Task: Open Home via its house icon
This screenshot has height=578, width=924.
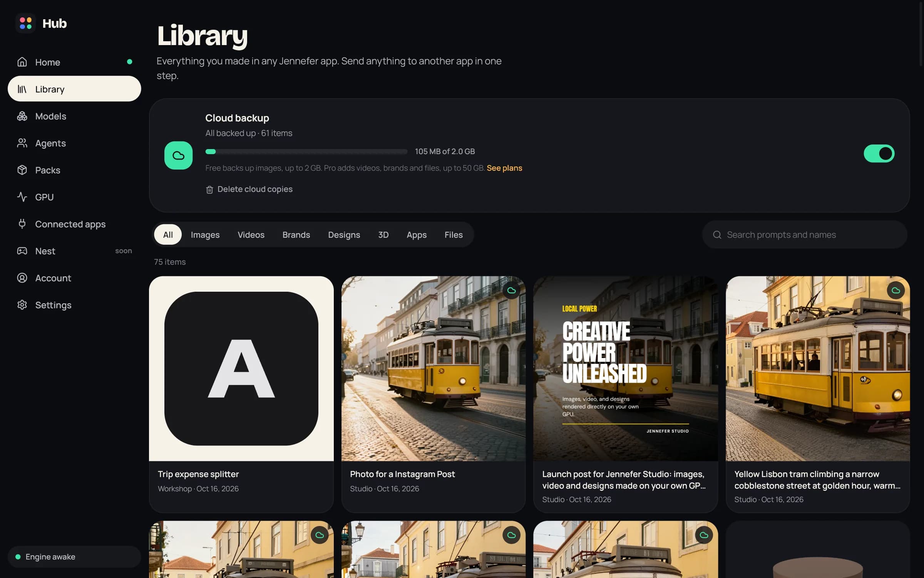Action: [x=22, y=62]
